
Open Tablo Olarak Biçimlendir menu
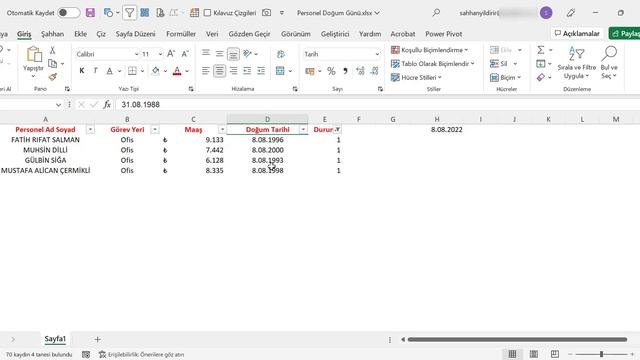coord(433,64)
